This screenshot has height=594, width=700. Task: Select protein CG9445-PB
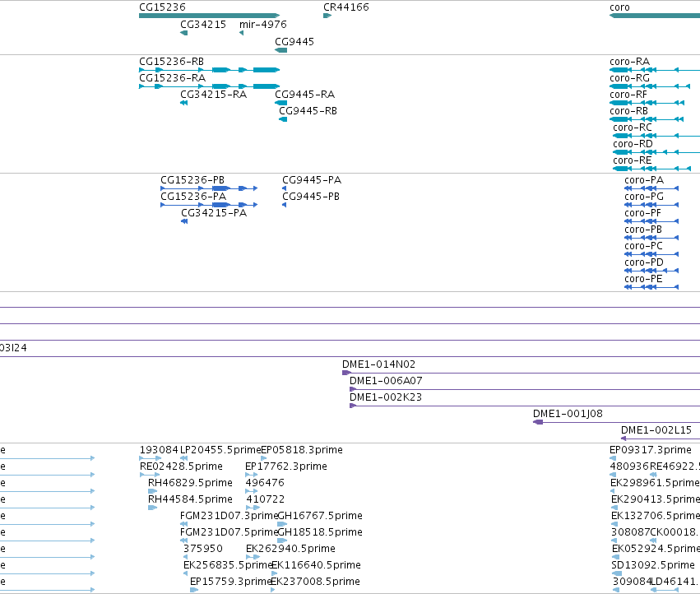pyautogui.click(x=285, y=205)
